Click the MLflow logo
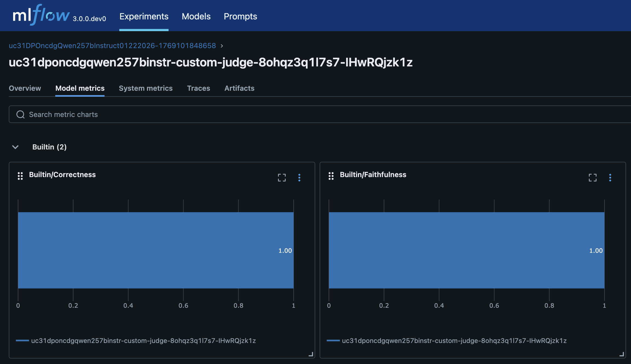 41,15
